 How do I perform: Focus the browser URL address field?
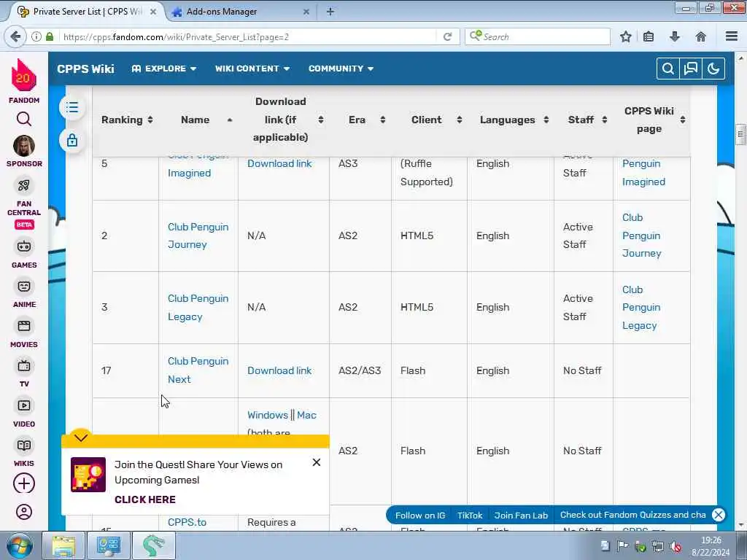248,36
